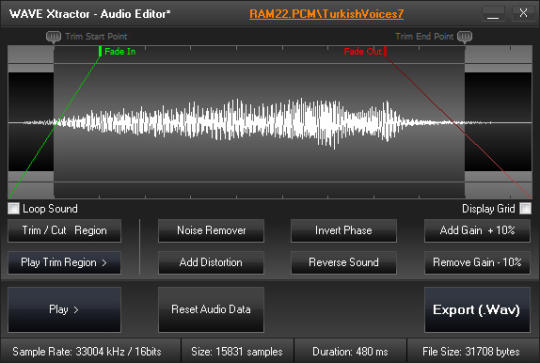This screenshot has width=540, height=363.
Task: Click the Trim End Point handle icon
Action: pos(465,37)
